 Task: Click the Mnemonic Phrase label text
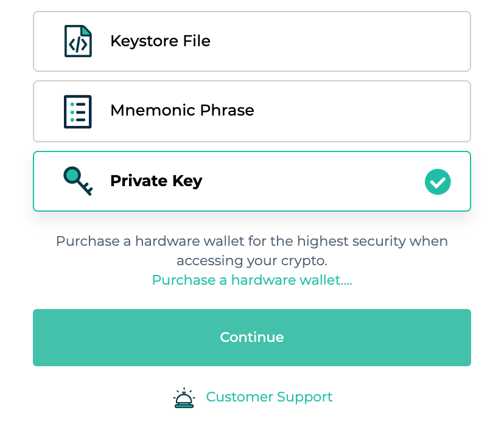click(x=182, y=110)
